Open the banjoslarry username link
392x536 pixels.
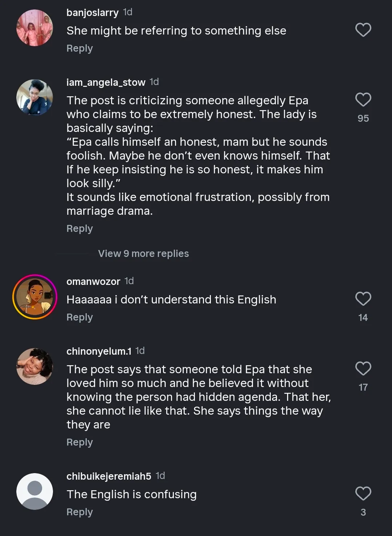click(x=92, y=13)
